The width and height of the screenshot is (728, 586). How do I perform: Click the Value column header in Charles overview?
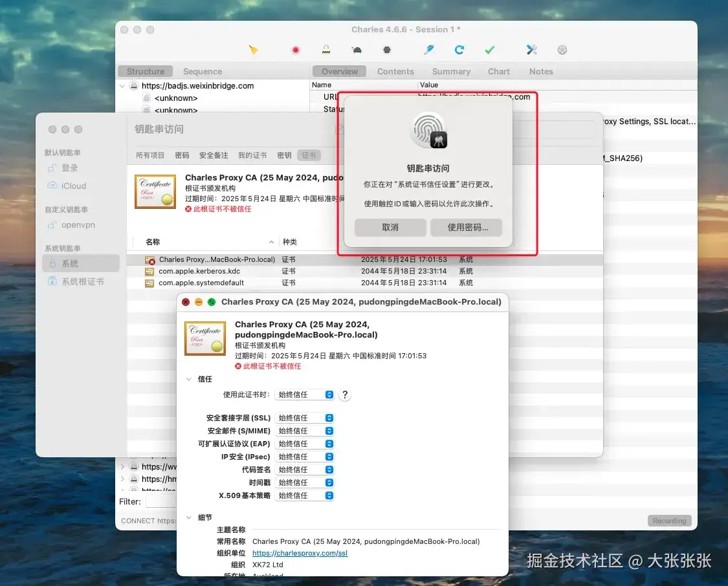pos(429,85)
